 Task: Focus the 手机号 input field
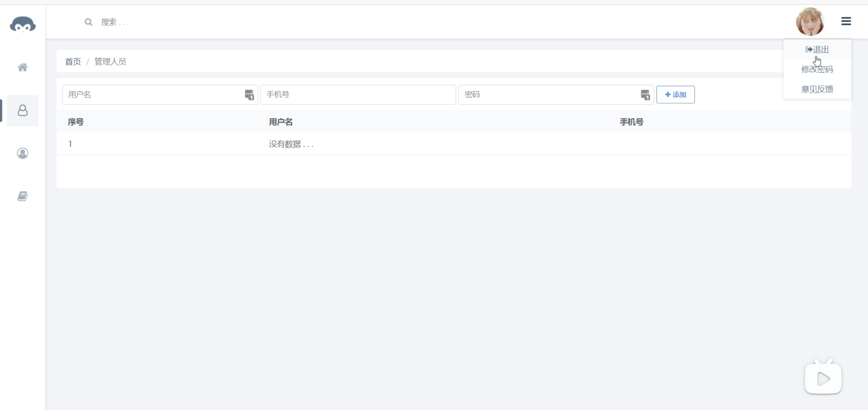tap(358, 95)
